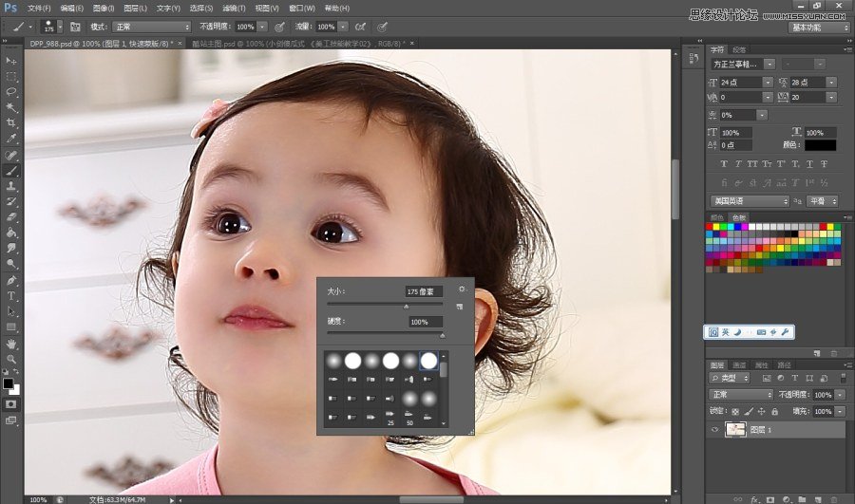Select the Crop tool
The width and height of the screenshot is (855, 504).
(x=10, y=123)
